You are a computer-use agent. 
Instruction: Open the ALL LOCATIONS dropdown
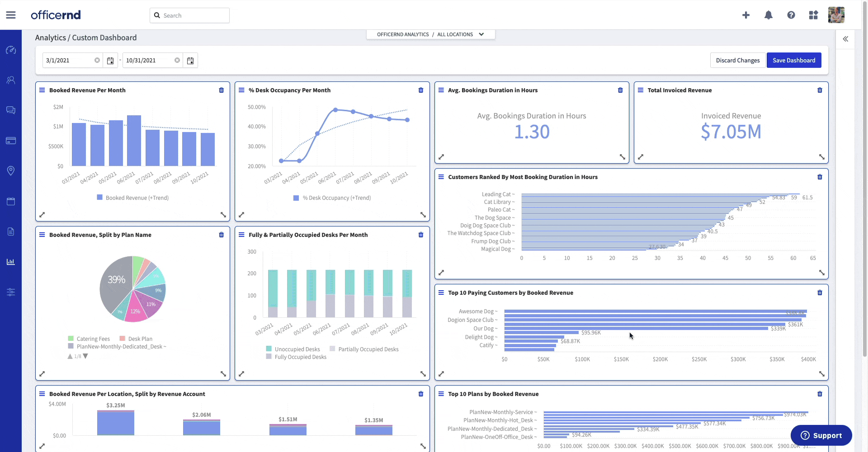tap(458, 34)
